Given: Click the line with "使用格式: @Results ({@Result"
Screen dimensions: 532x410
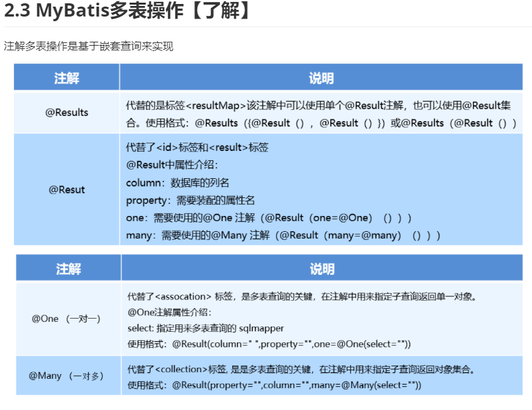Looking at the screenshot, I should click(x=321, y=123).
